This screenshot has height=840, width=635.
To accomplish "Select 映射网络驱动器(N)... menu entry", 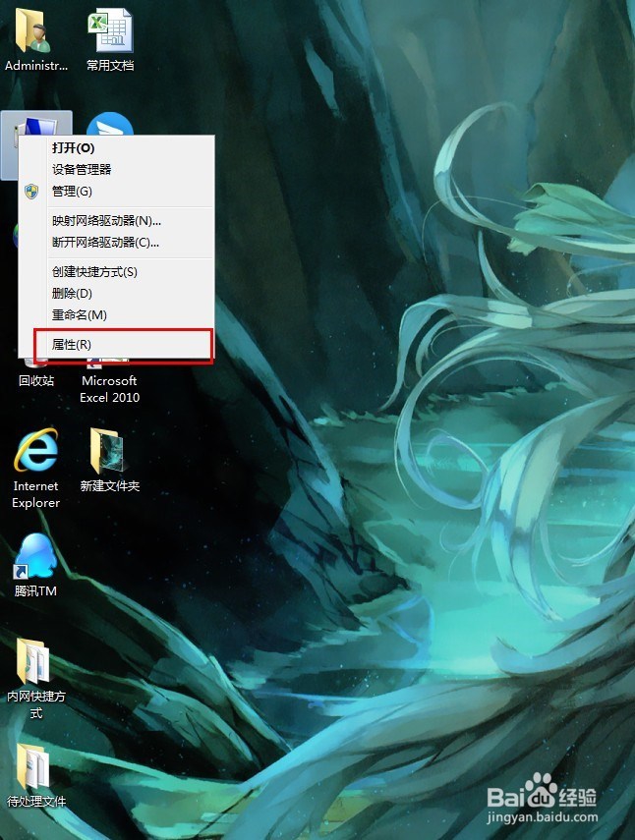I will click(x=116, y=221).
